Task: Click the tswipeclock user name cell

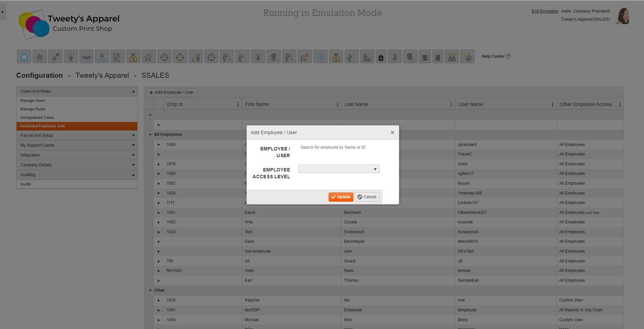Action: (506, 232)
